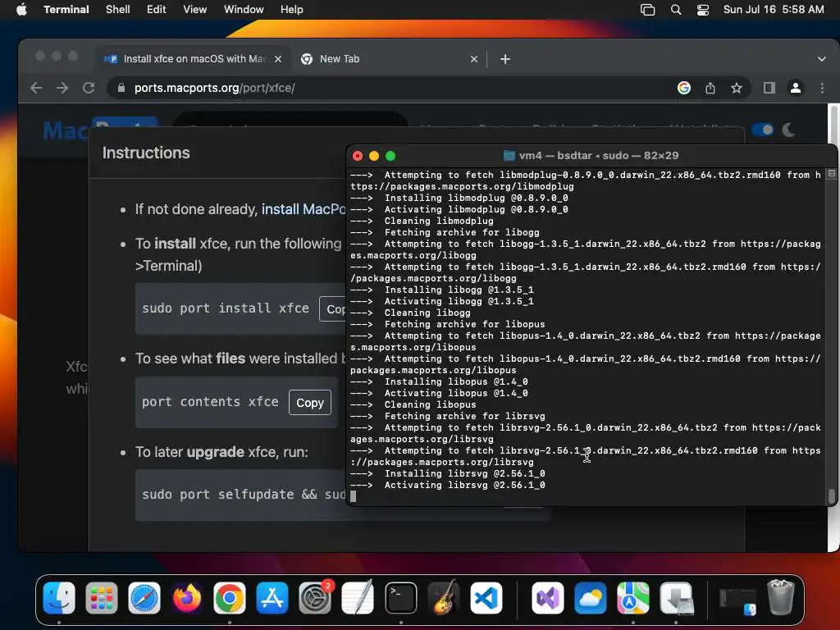Zoom the Terminal window with green button
Image resolution: width=840 pixels, height=630 pixels.
[390, 156]
